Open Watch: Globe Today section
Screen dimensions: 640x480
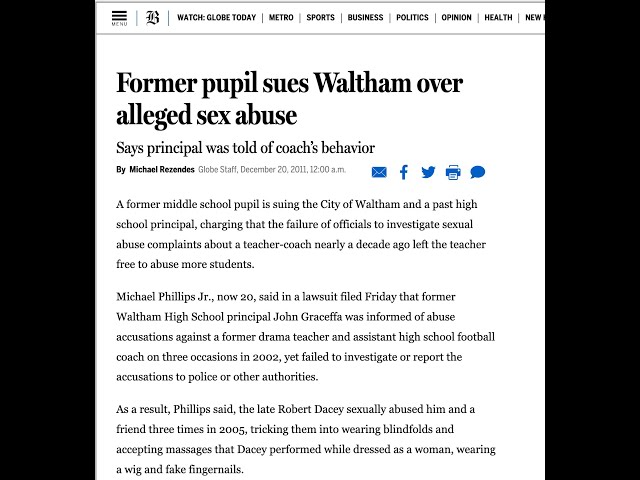point(216,18)
